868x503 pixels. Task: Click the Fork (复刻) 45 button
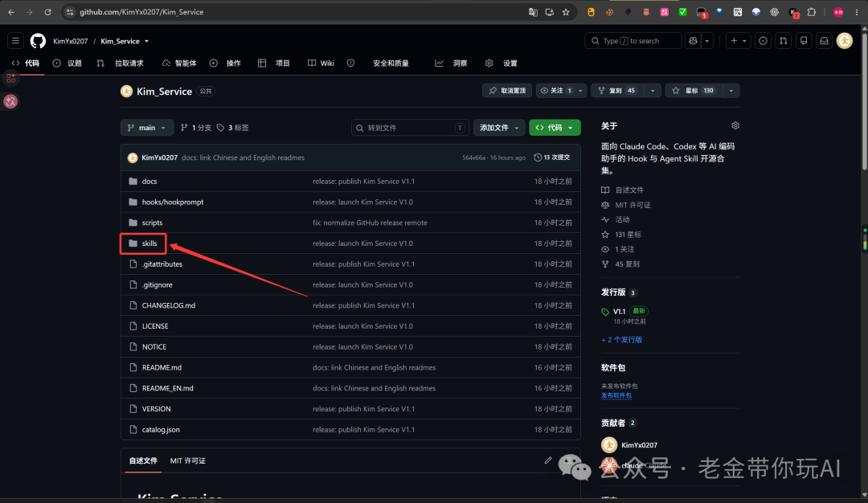[618, 91]
